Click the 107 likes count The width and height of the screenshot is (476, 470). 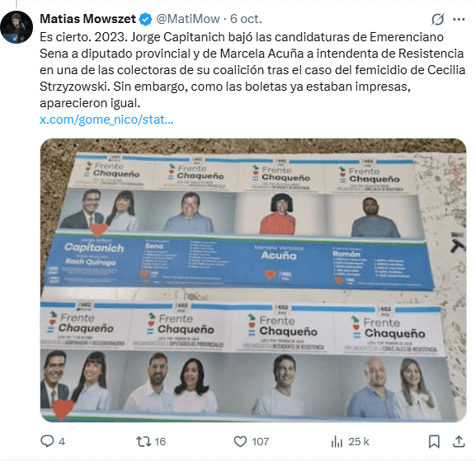pyautogui.click(x=261, y=442)
